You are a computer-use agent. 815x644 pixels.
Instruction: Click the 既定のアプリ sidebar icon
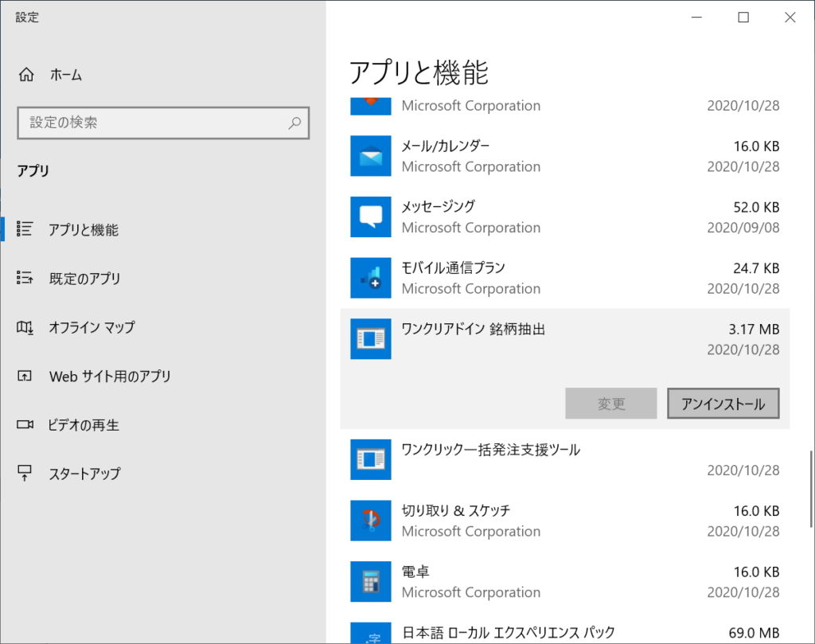pos(25,278)
